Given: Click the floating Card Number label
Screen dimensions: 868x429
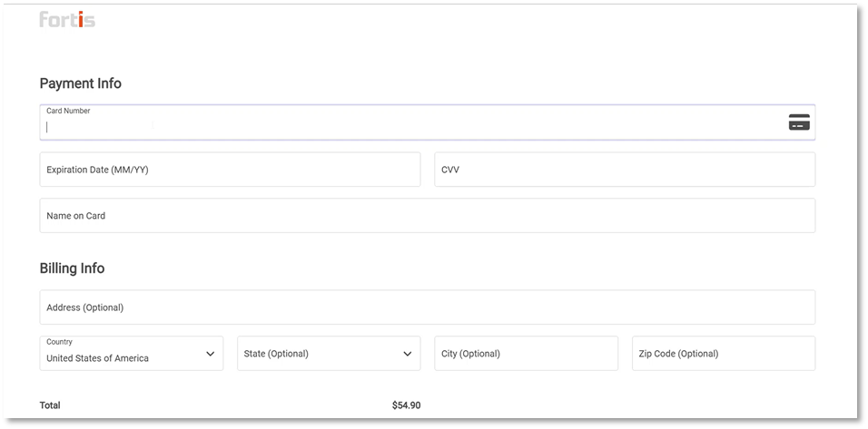Looking at the screenshot, I should click(x=68, y=111).
